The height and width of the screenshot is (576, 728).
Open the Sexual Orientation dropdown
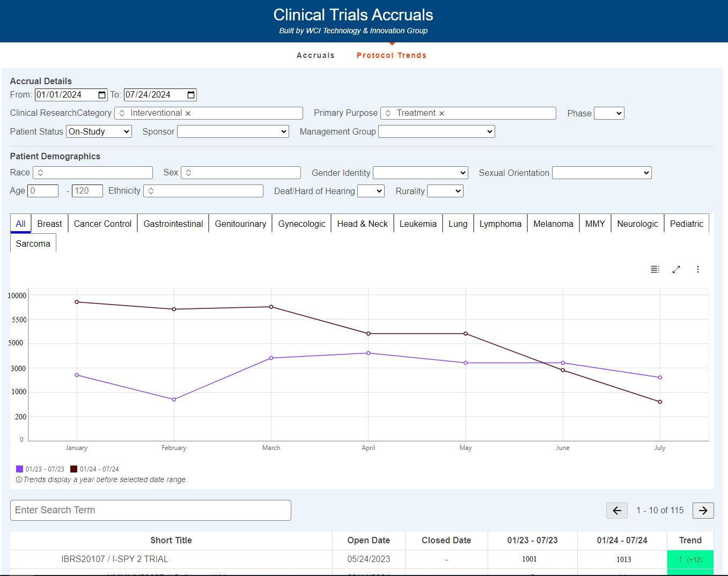pyautogui.click(x=602, y=173)
